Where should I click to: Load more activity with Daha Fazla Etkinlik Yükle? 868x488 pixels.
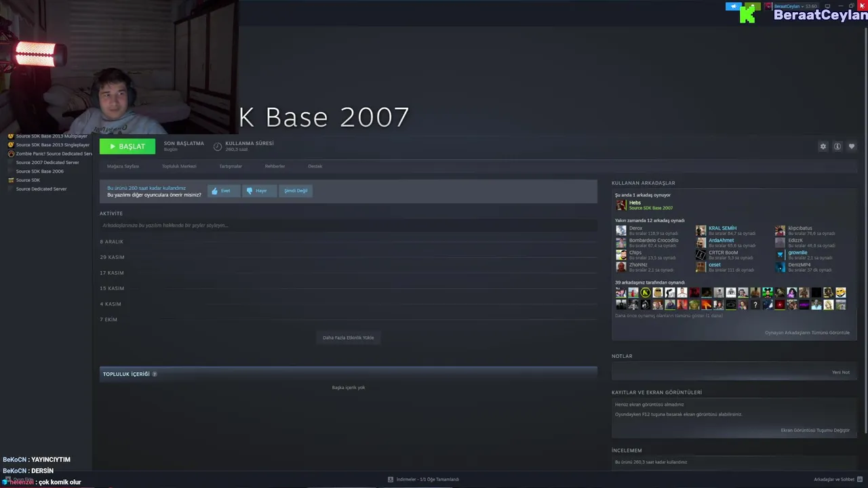[x=349, y=338]
